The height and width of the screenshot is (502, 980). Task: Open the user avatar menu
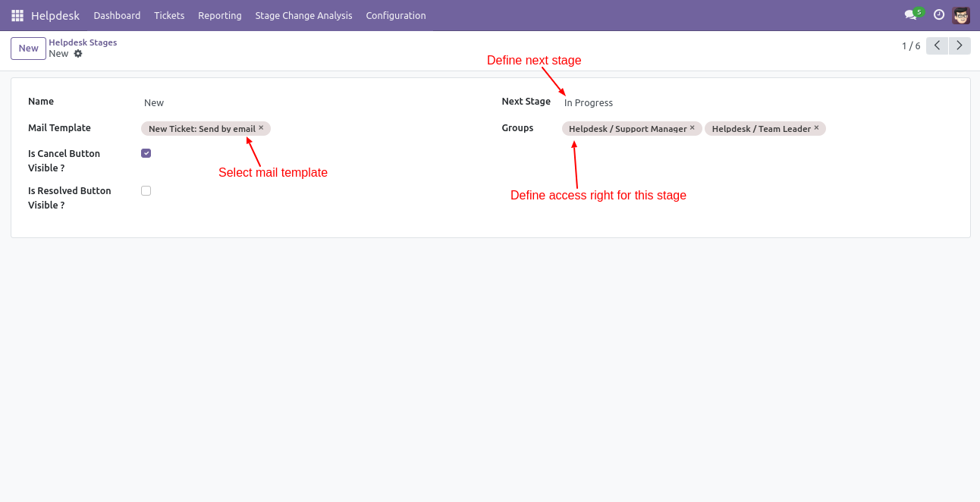tap(961, 15)
